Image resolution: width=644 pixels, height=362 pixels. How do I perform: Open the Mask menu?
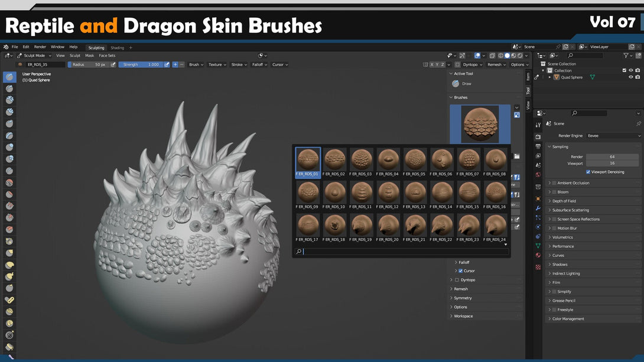point(90,56)
